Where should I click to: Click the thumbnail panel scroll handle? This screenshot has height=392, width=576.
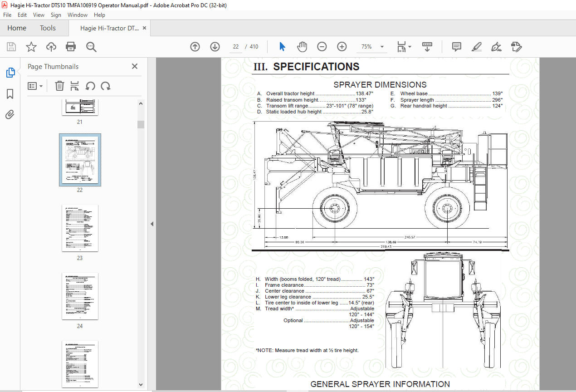point(141,124)
